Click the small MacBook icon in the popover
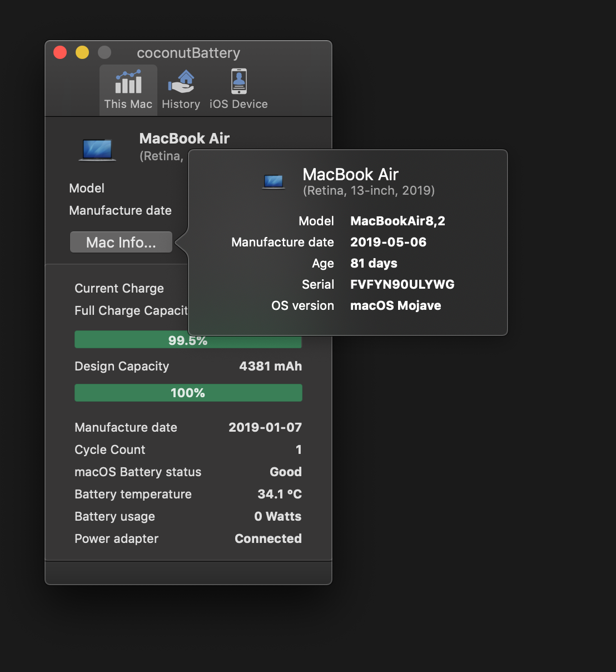616x672 pixels. click(x=274, y=182)
